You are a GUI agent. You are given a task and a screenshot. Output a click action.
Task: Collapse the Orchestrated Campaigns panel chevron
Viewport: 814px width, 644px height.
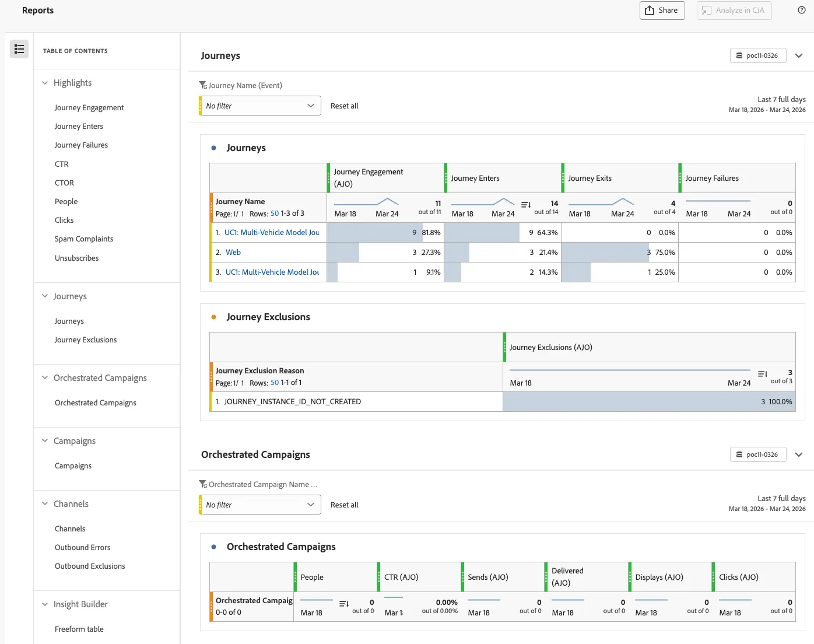click(x=799, y=454)
